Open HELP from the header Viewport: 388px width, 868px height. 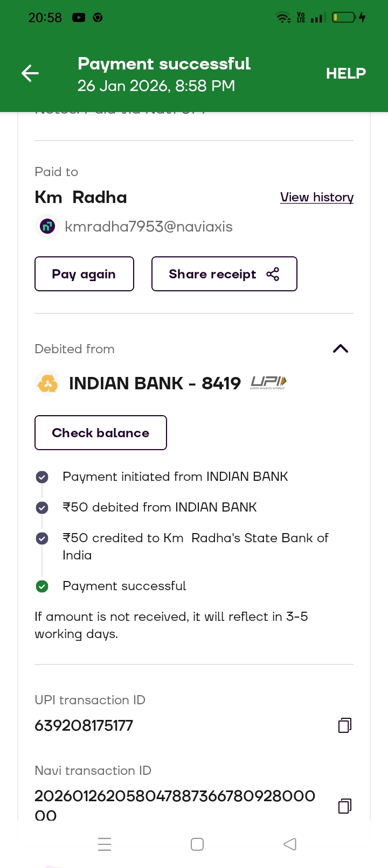pos(345,74)
